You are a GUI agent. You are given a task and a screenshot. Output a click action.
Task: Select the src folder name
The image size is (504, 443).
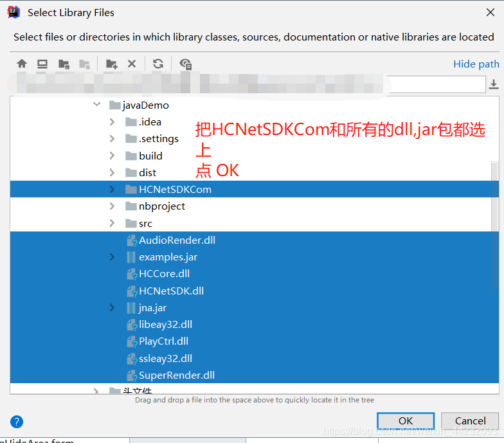tap(145, 224)
